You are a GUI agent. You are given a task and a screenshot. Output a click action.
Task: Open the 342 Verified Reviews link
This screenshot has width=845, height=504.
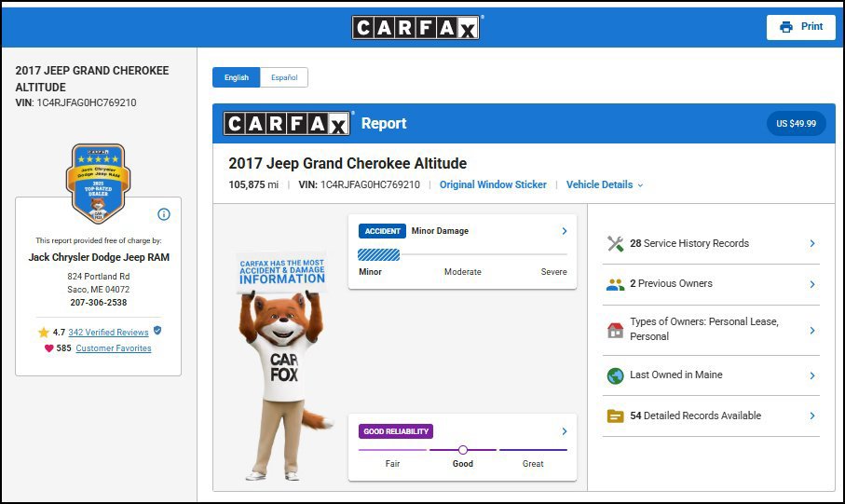click(x=108, y=333)
